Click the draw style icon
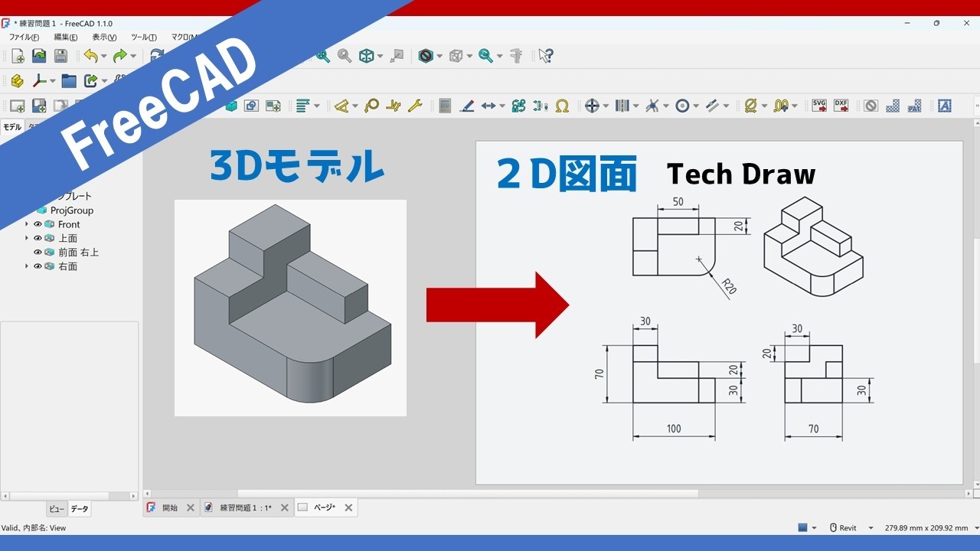980x551 pixels. (426, 56)
